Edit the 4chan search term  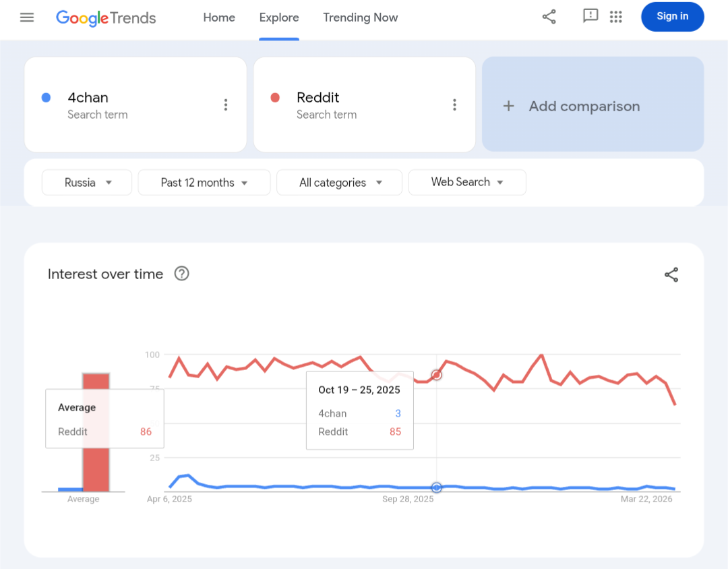tap(88, 98)
